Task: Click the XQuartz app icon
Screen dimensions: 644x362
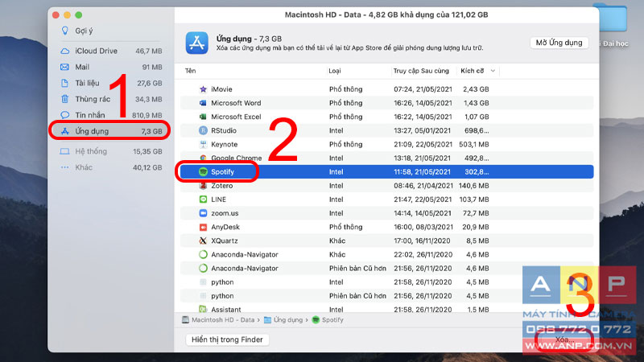Action: click(x=203, y=241)
